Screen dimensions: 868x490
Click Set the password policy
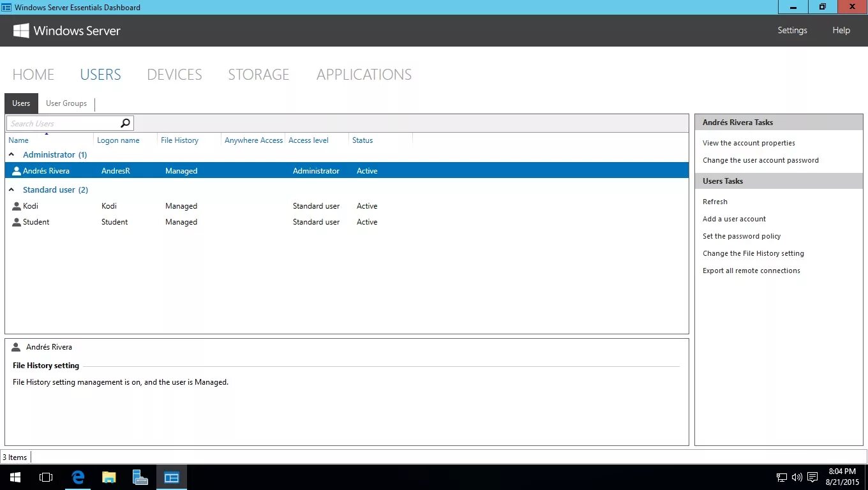[742, 236]
